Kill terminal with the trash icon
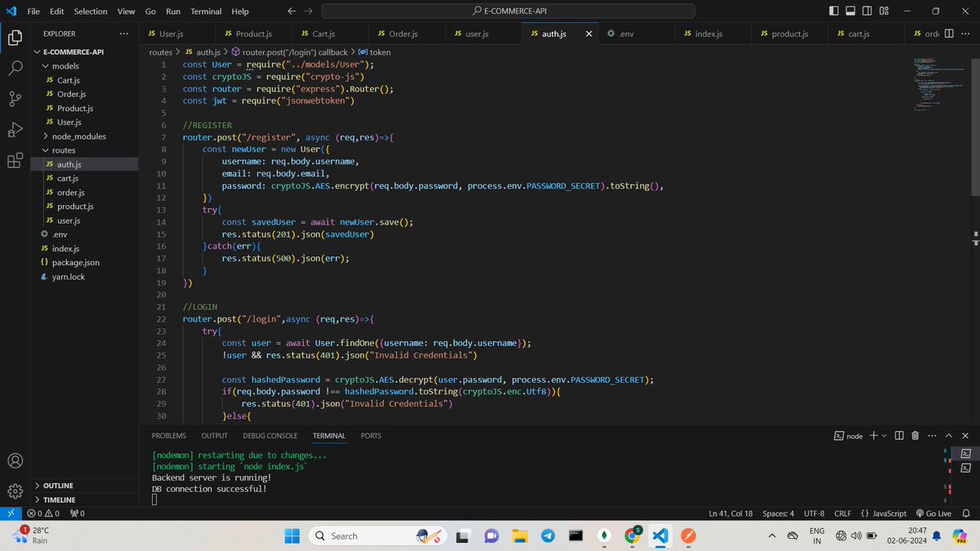Viewport: 980px width, 551px height. (915, 436)
